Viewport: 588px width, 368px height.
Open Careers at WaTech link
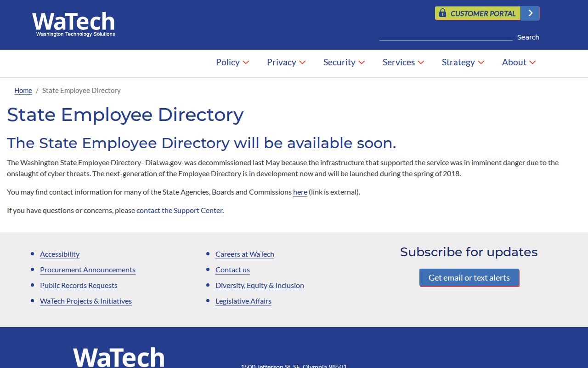[x=245, y=254]
